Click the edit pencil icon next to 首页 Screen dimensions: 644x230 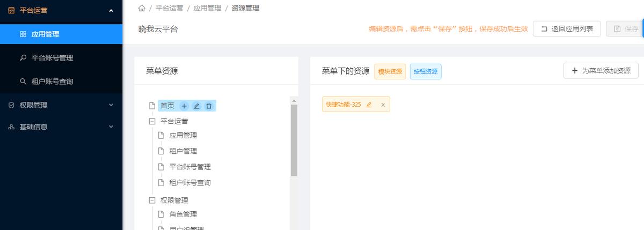[196, 106]
